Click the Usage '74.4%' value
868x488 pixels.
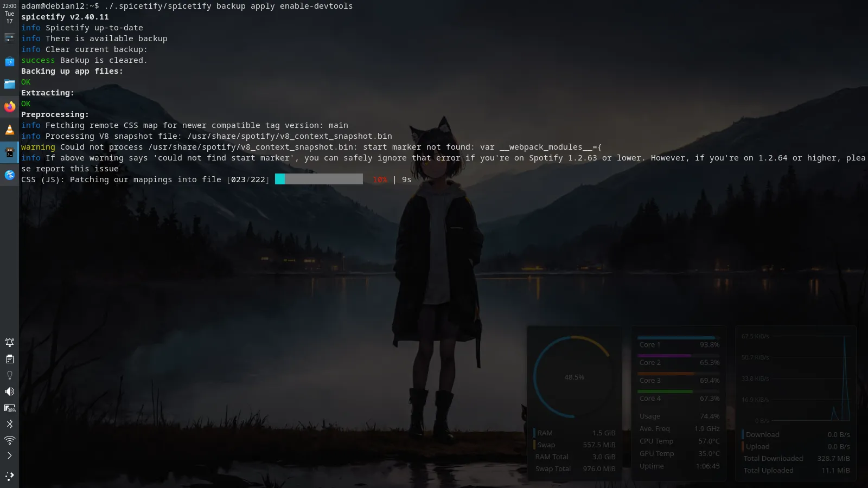coord(710,416)
